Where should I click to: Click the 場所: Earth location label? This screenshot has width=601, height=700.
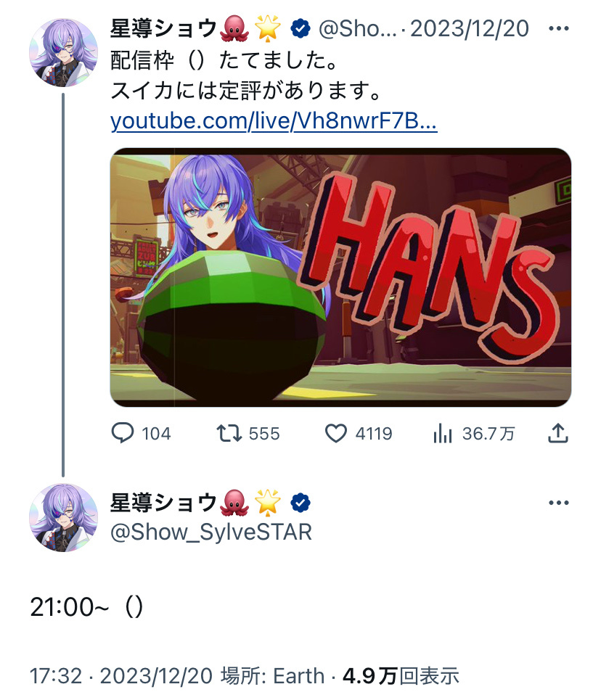[273, 676]
